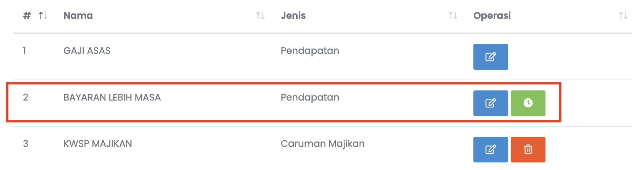
Task: Click Pendapatan in the GAJI ASAS row
Action: tap(310, 51)
